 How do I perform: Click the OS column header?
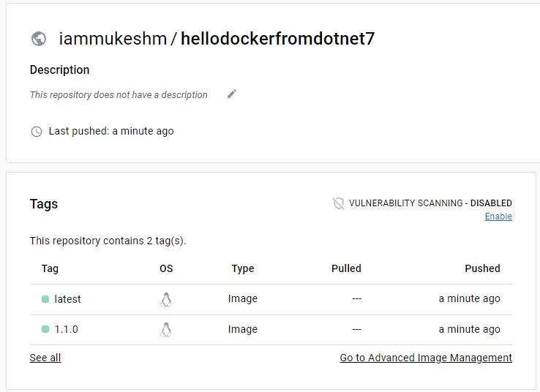tap(166, 268)
